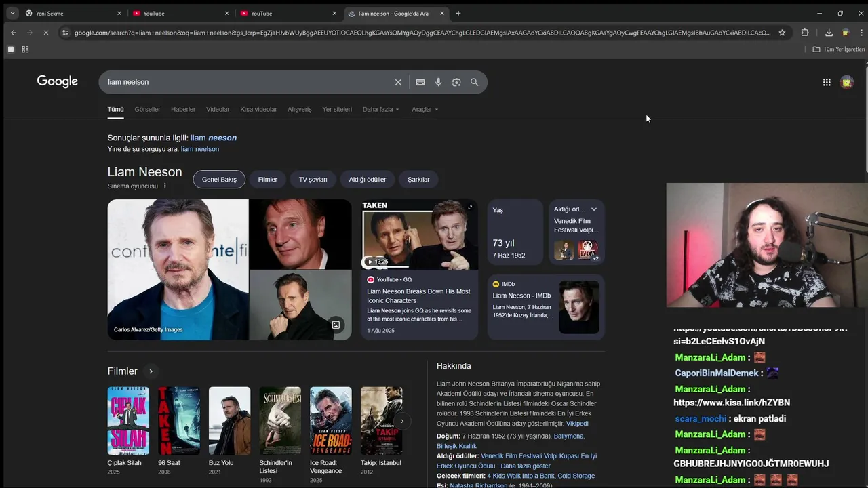Open Liam Neeson Breaks Down video title

[x=418, y=296]
